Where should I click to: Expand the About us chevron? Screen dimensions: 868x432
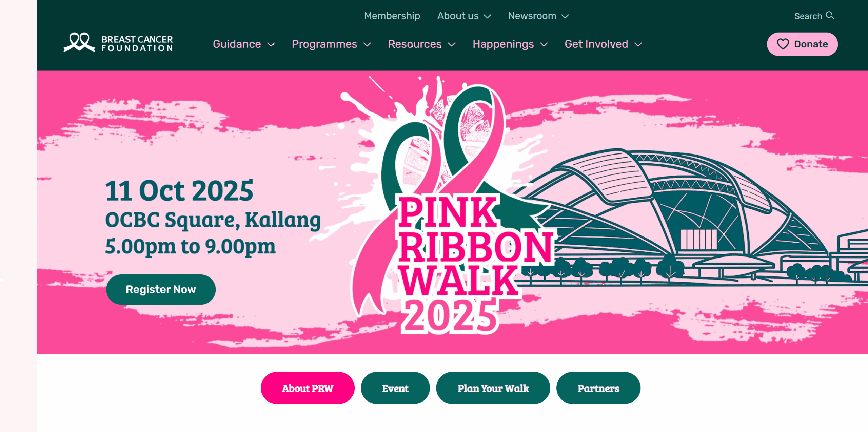pos(487,16)
